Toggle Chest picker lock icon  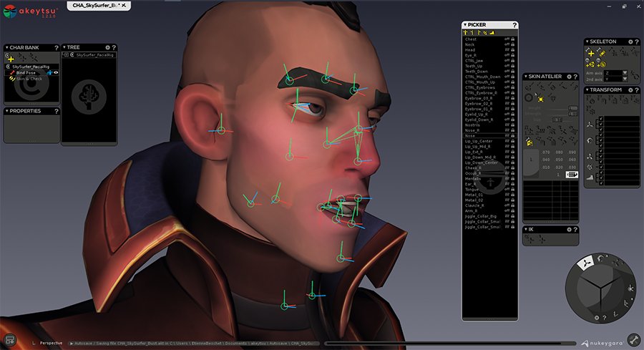point(512,39)
